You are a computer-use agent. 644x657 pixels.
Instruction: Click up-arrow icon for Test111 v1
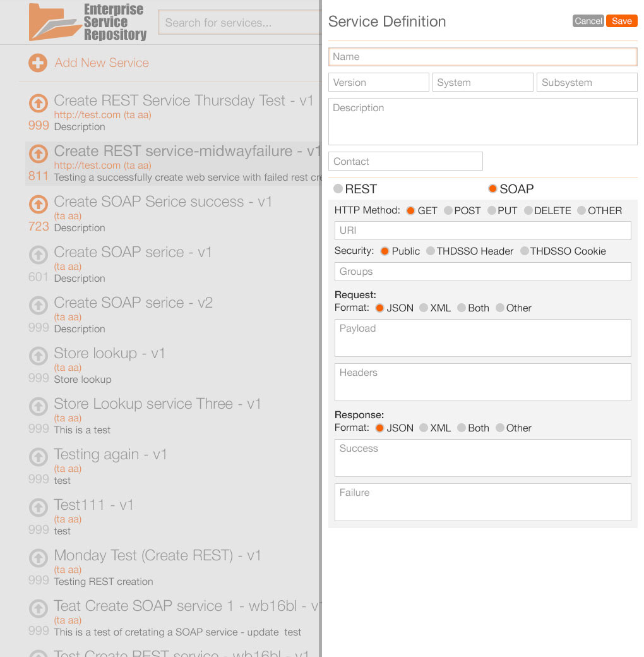point(38,507)
